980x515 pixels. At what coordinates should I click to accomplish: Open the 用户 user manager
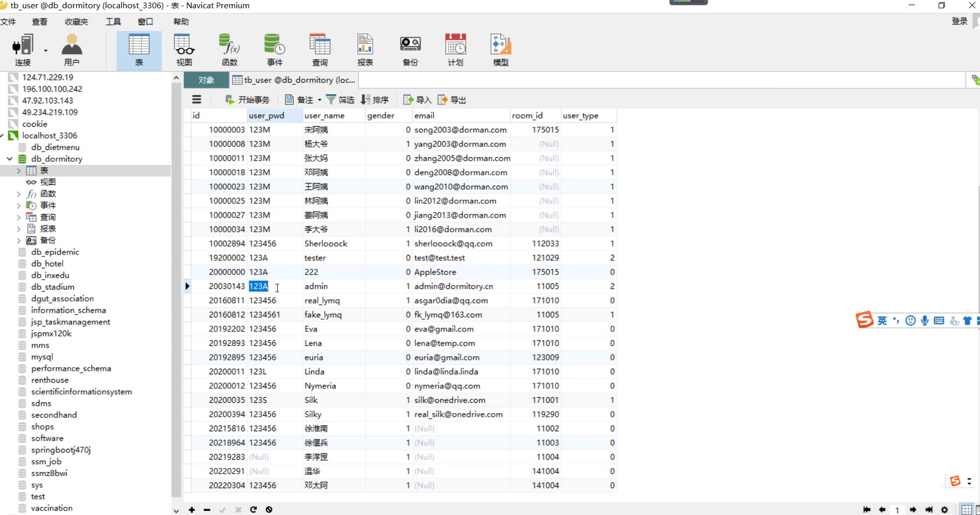(72, 50)
